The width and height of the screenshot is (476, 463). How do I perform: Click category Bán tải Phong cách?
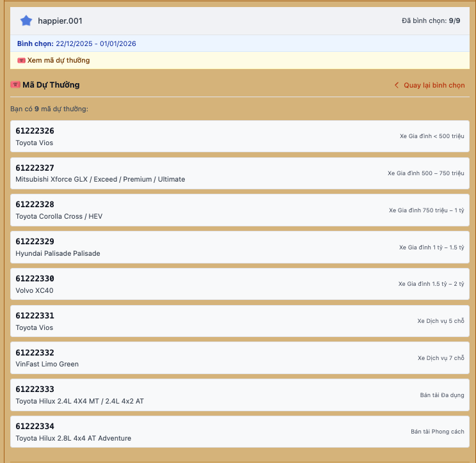438,432
